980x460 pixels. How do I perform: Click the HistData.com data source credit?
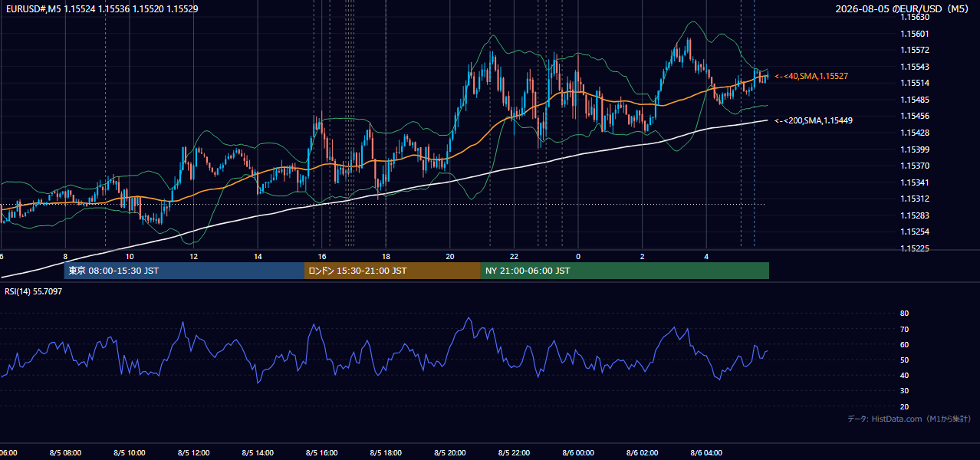909,419
